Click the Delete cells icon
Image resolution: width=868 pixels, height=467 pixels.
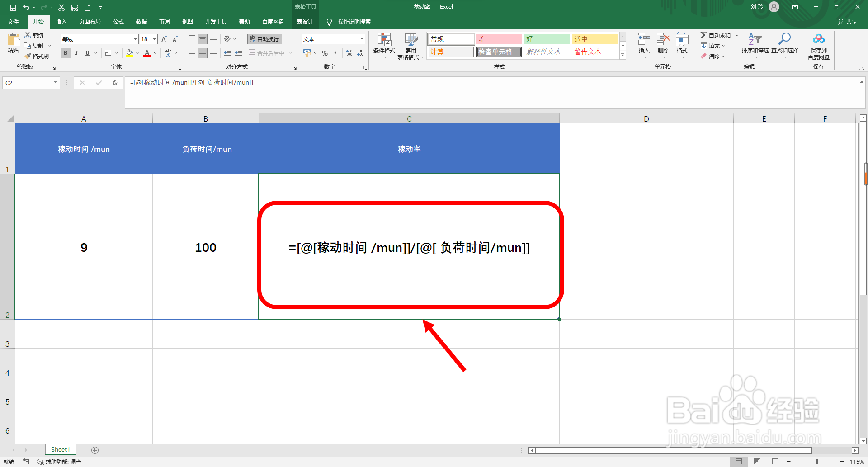(x=663, y=39)
